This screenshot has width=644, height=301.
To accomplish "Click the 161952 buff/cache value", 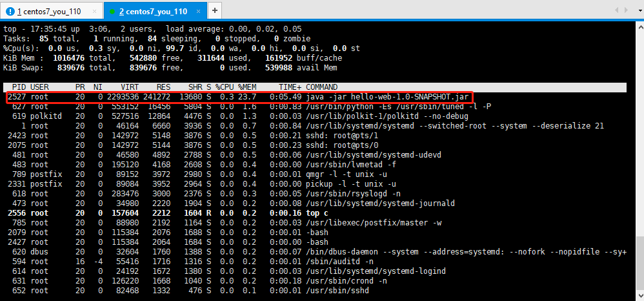I will (x=279, y=58).
